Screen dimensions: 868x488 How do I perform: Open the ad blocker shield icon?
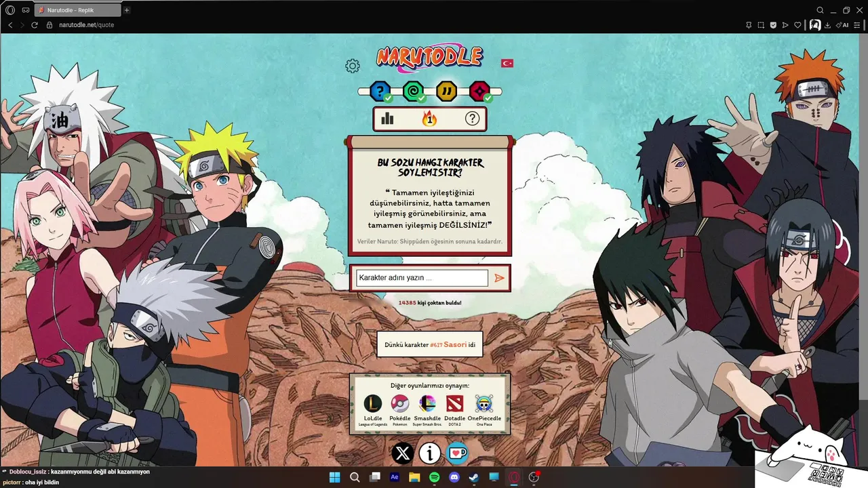pos(773,25)
